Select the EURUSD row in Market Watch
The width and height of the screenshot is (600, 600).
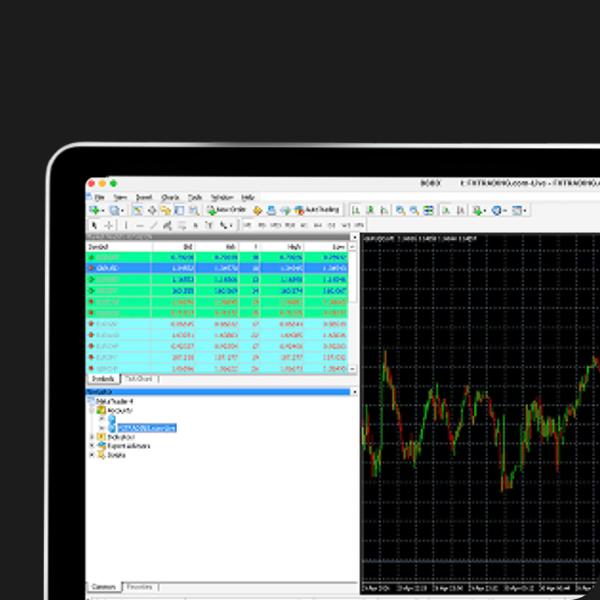click(x=217, y=279)
